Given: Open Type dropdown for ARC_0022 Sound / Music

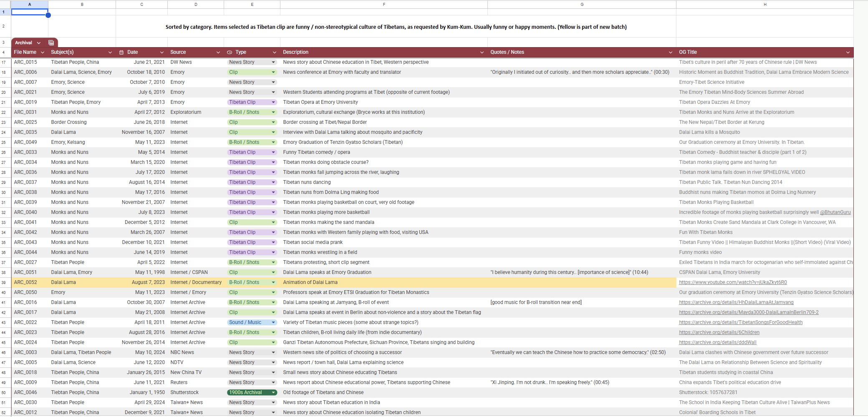Looking at the screenshot, I should coord(273,322).
